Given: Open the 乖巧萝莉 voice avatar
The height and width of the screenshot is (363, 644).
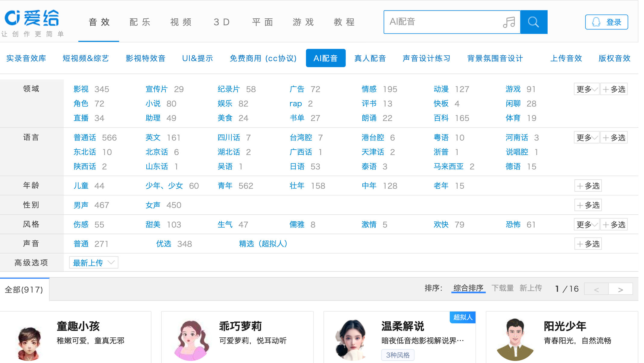Looking at the screenshot, I should pos(192,341).
